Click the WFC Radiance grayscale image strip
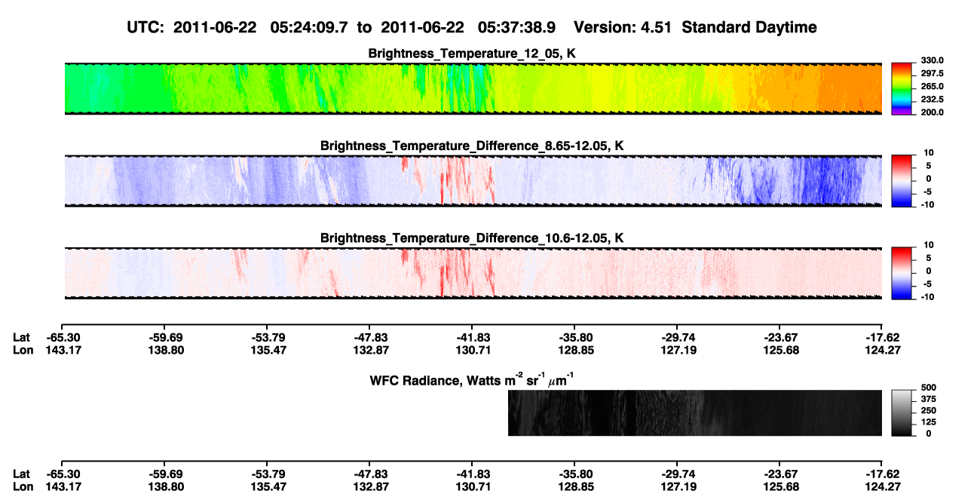Image resolution: width=980 pixels, height=503 pixels. coord(695,413)
